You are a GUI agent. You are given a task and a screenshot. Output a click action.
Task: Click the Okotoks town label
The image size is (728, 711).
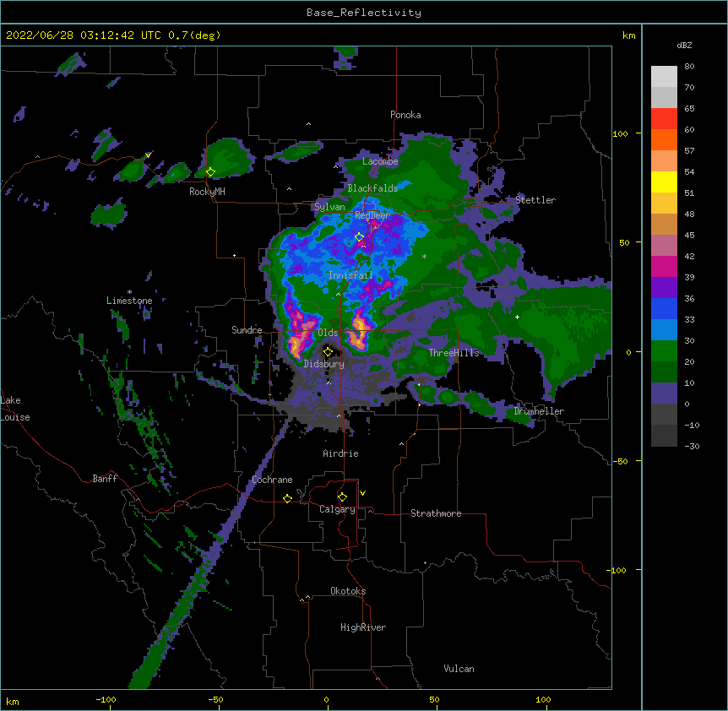[348, 591]
